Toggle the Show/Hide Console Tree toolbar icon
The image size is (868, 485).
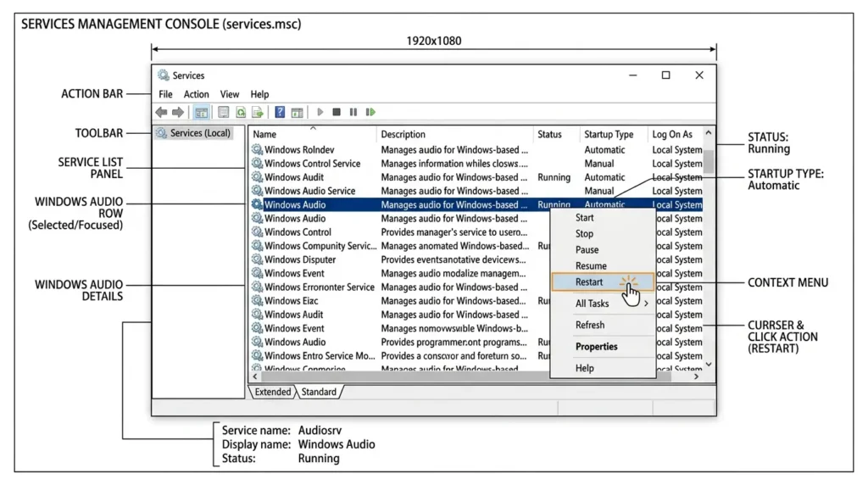click(x=201, y=113)
